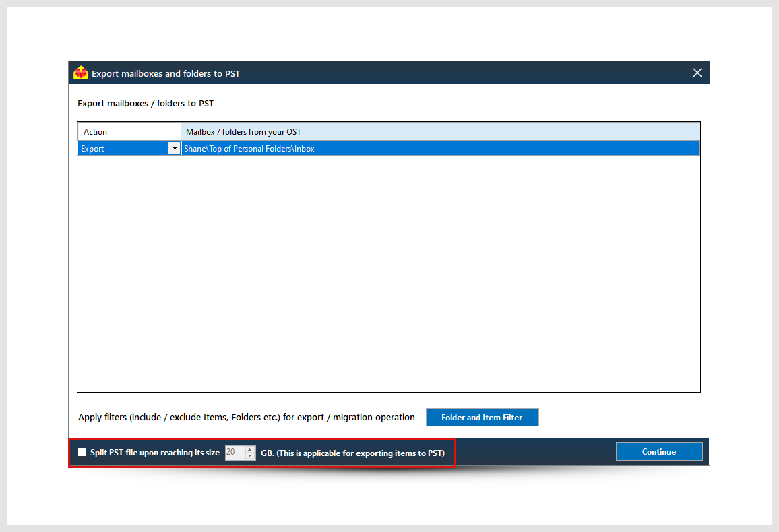Select the Shane\Top of Personal Folders\Inbox row
This screenshot has height=532, width=779.
(439, 149)
